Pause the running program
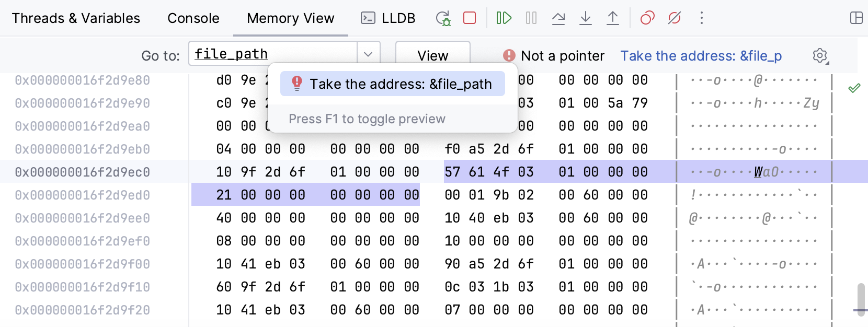 pyautogui.click(x=531, y=18)
